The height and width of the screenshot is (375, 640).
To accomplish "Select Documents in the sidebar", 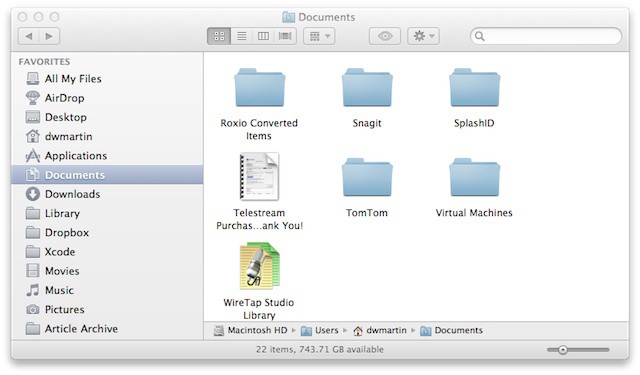I will pos(107,175).
